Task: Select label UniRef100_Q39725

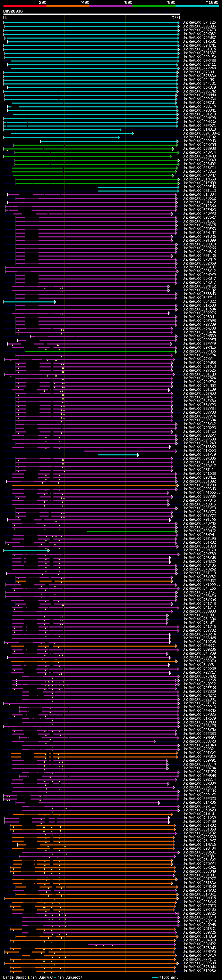Action: (199, 913)
